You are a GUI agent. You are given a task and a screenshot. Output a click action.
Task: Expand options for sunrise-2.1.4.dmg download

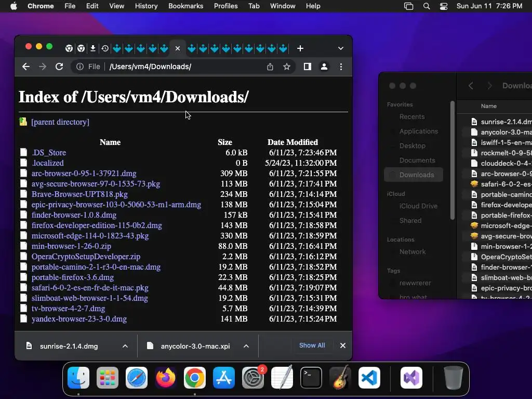pyautogui.click(x=125, y=346)
